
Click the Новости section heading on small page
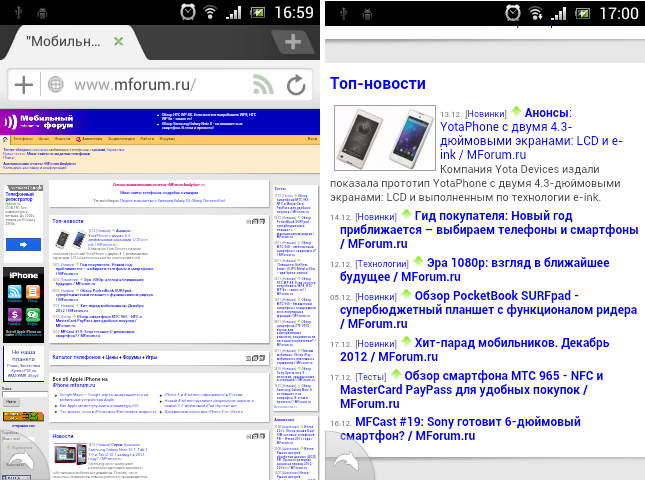63,436
